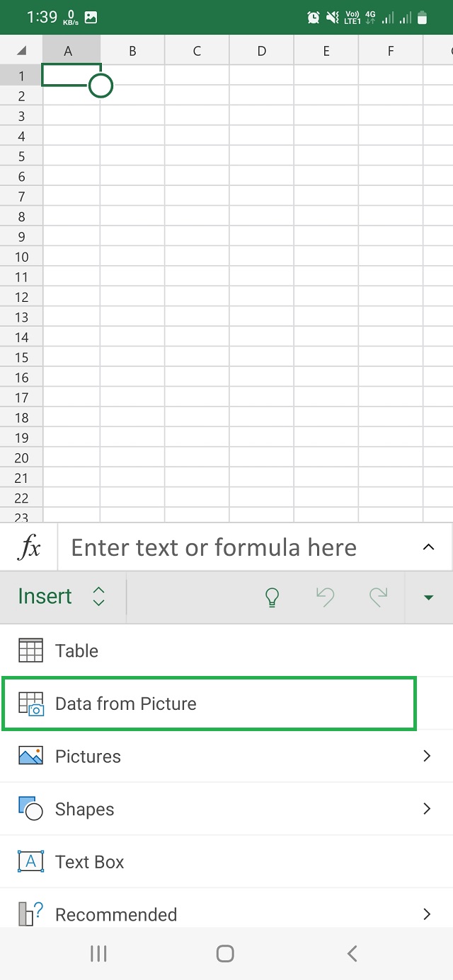Click the Table grid icon

30,651
